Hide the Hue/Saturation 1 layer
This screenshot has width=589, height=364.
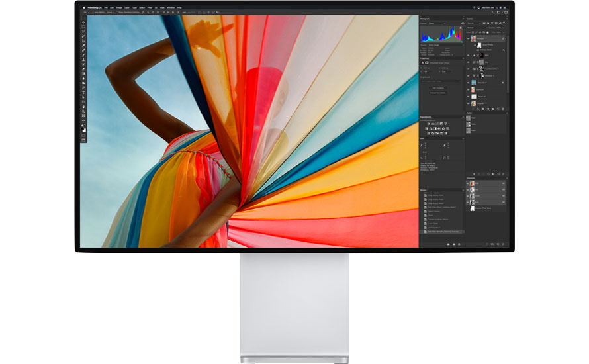click(x=468, y=69)
